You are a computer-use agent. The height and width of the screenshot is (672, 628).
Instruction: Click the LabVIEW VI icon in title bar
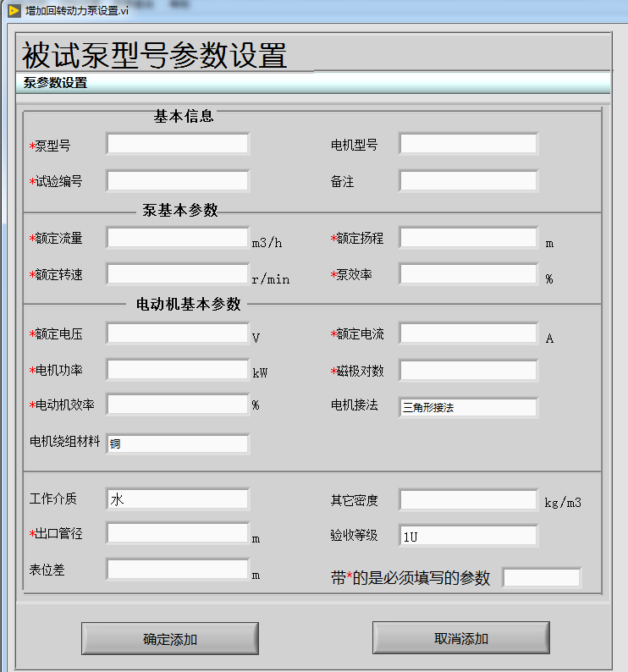[x=14, y=11]
